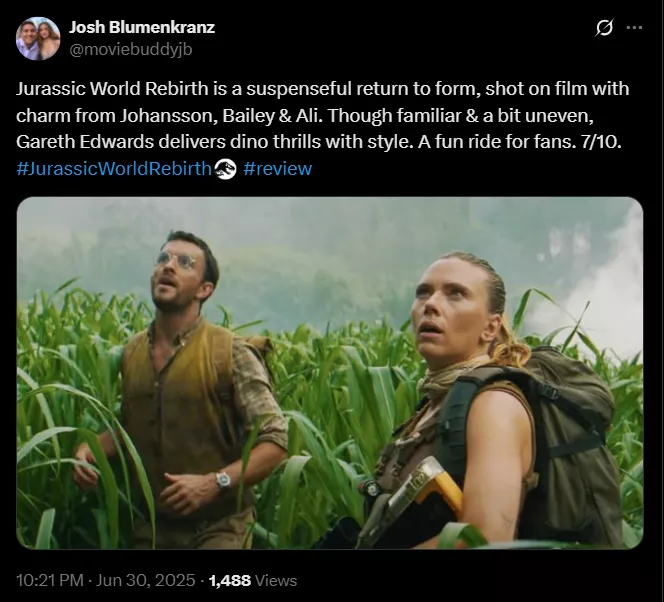
Task: Click the Josh Blumenkranz display name
Action: click(x=142, y=27)
